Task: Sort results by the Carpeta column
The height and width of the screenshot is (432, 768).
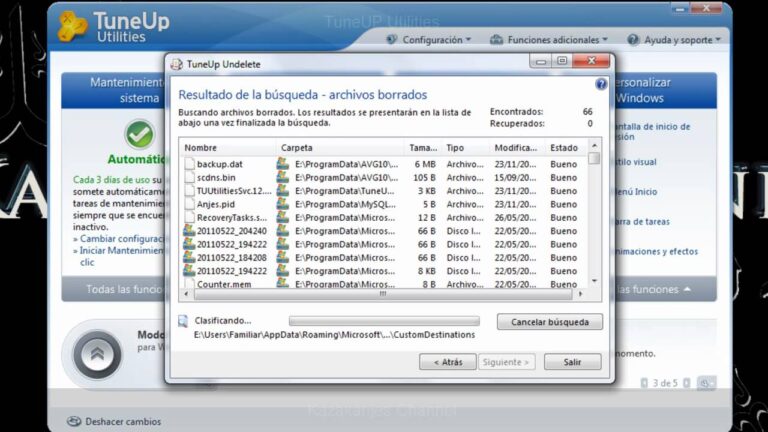Action: click(x=340, y=147)
